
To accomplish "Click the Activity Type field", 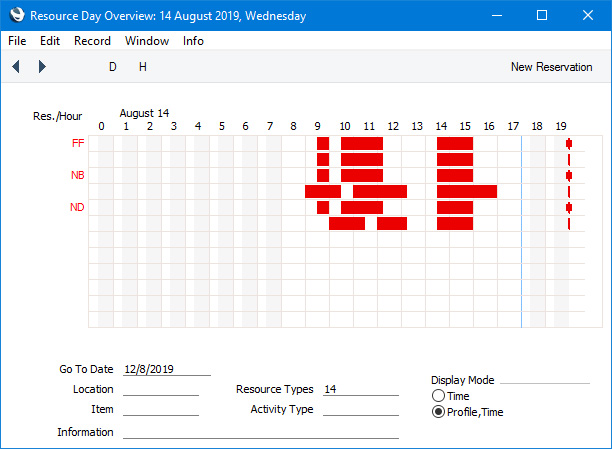I will coord(361,409).
